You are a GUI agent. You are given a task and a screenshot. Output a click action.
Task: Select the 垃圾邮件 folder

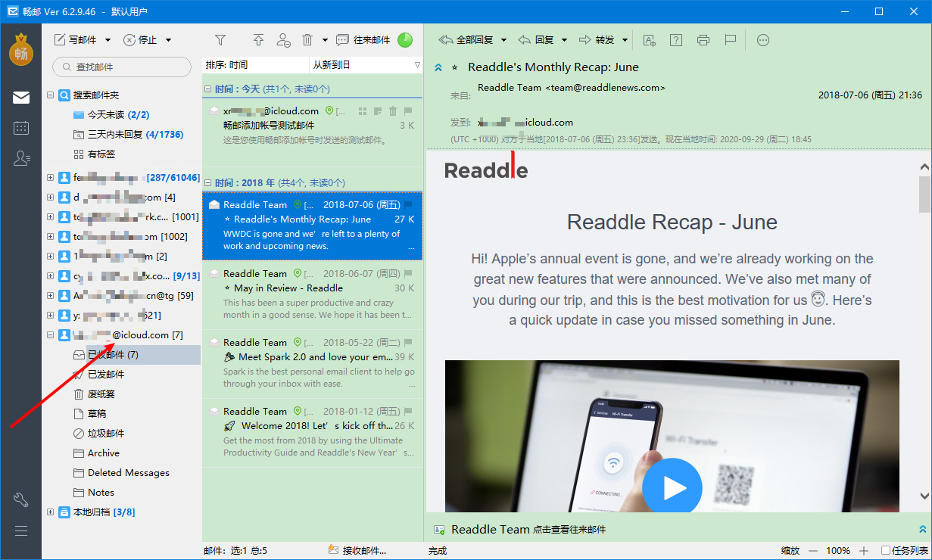coord(106,434)
